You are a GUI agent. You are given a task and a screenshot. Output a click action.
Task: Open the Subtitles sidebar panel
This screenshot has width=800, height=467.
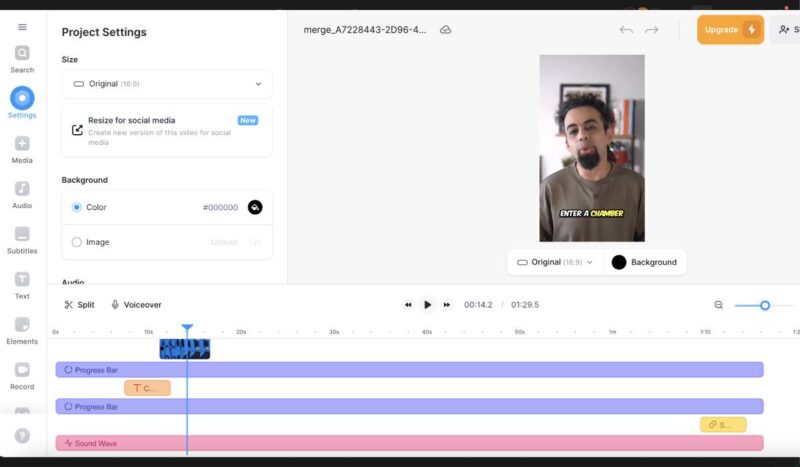point(22,240)
